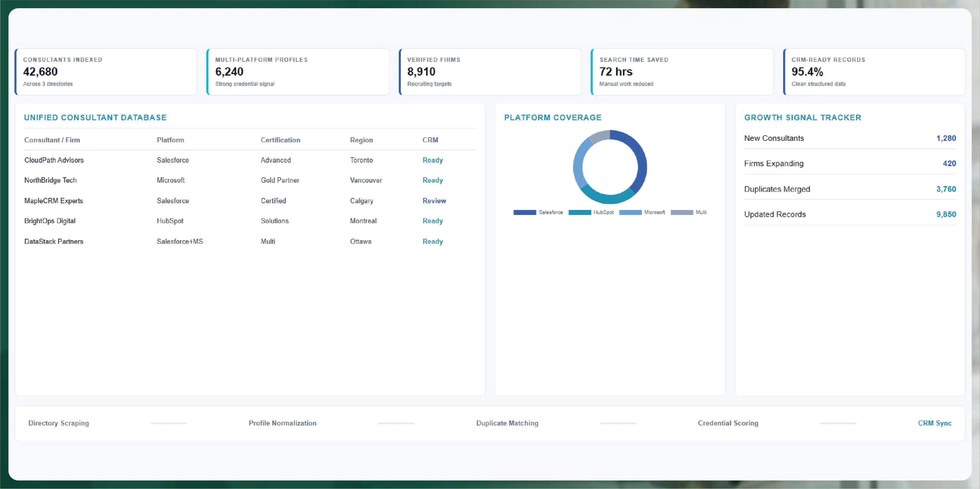The width and height of the screenshot is (980, 489).
Task: Toggle the Multi legend item
Action: click(688, 212)
